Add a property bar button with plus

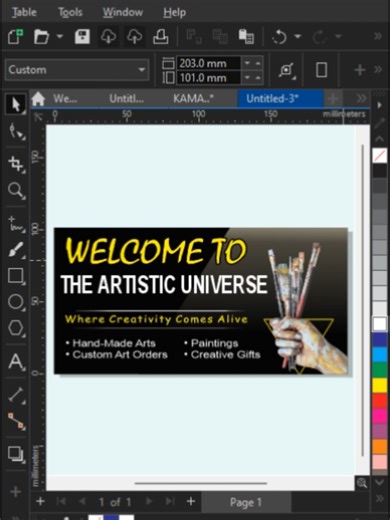point(359,70)
